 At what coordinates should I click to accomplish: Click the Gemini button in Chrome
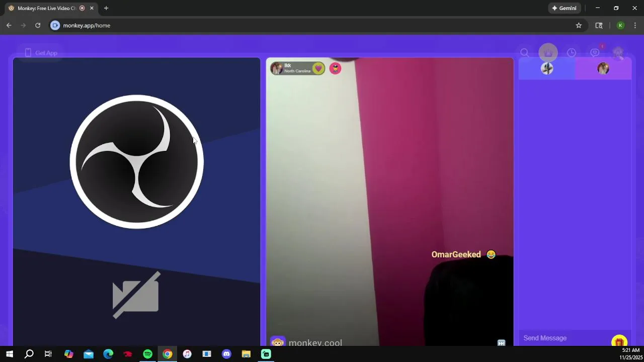(x=564, y=8)
